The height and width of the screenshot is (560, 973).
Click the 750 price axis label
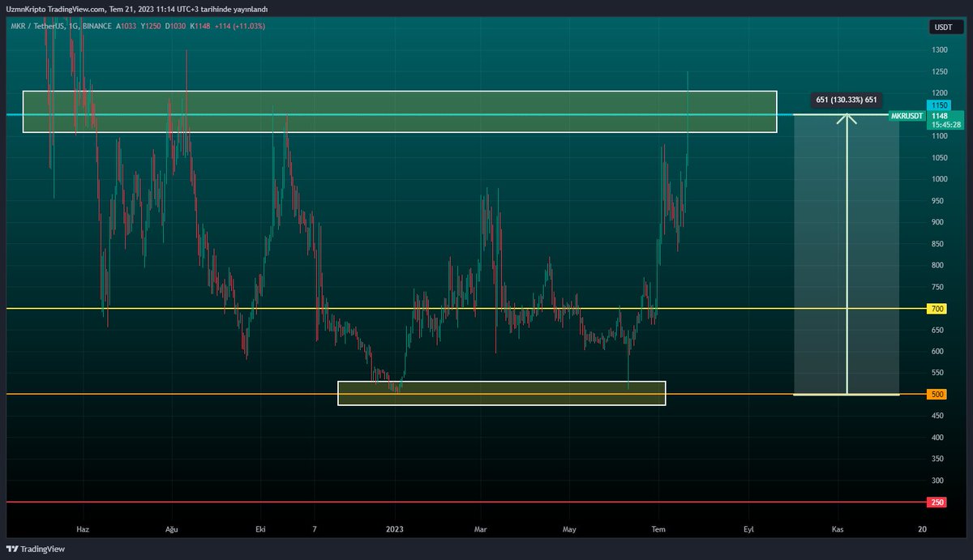point(937,287)
